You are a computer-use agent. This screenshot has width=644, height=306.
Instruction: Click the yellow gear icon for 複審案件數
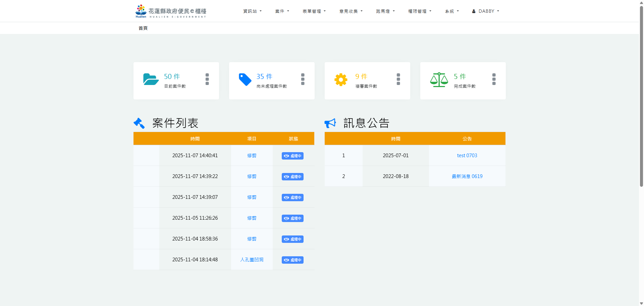(341, 80)
